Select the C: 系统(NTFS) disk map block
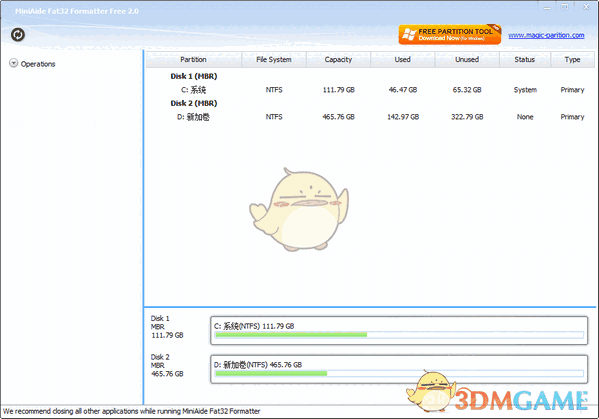 [x=399, y=330]
